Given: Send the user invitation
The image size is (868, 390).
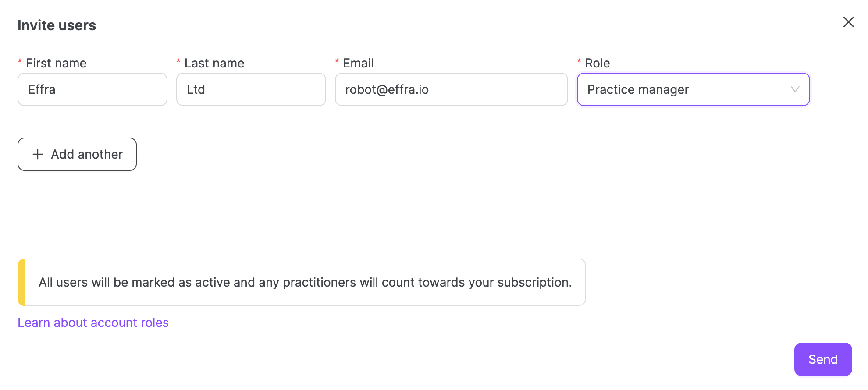Looking at the screenshot, I should coord(823,359).
